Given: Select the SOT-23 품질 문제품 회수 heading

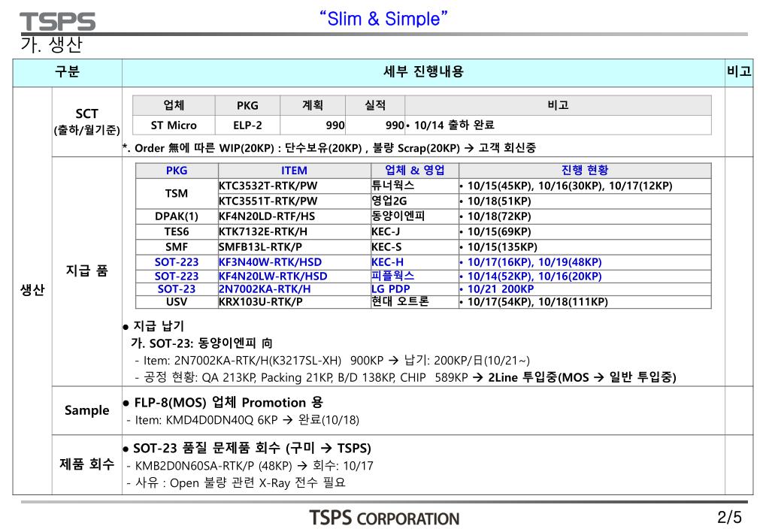Looking at the screenshot, I should 247,449.
